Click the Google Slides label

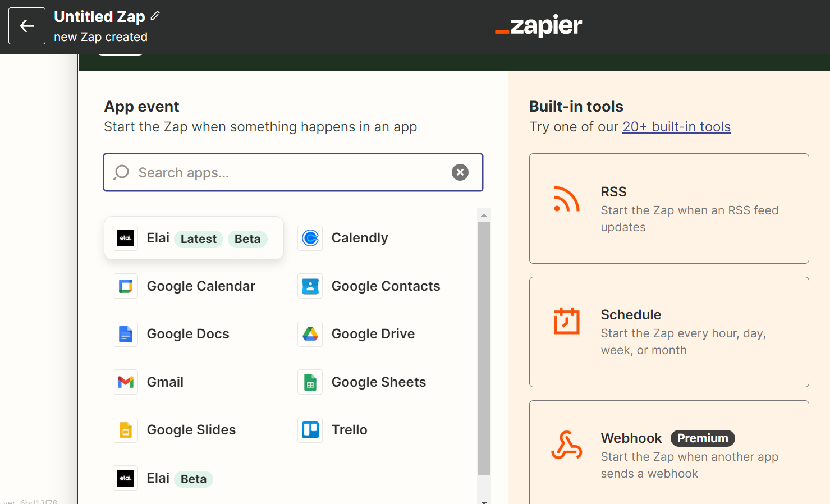191,430
